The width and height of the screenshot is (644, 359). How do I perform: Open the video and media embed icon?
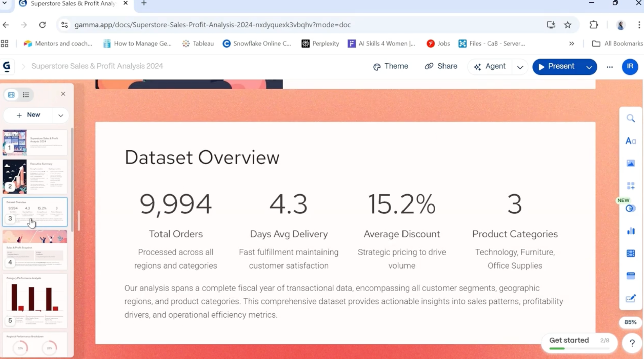631,253
